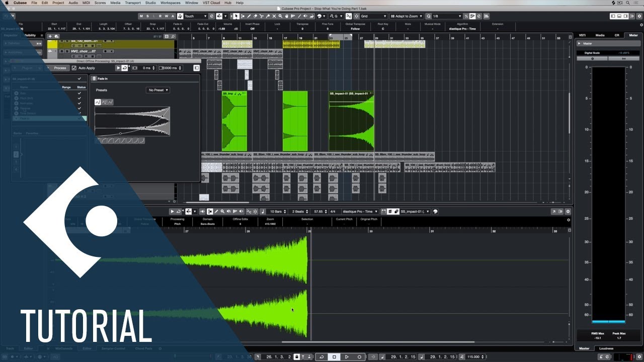Toggle global Solo S button in top toolbar
Screen dimensions: 644x362
click(147, 16)
